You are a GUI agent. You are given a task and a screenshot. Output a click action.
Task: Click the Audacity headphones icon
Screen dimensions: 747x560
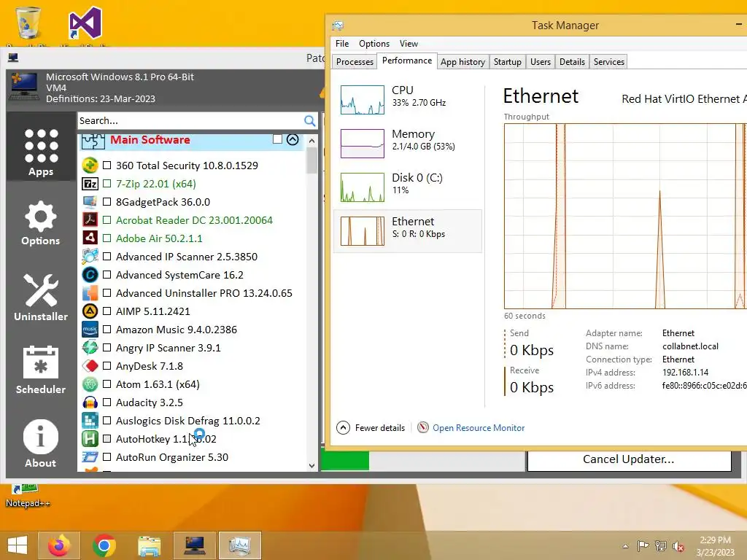coord(90,402)
